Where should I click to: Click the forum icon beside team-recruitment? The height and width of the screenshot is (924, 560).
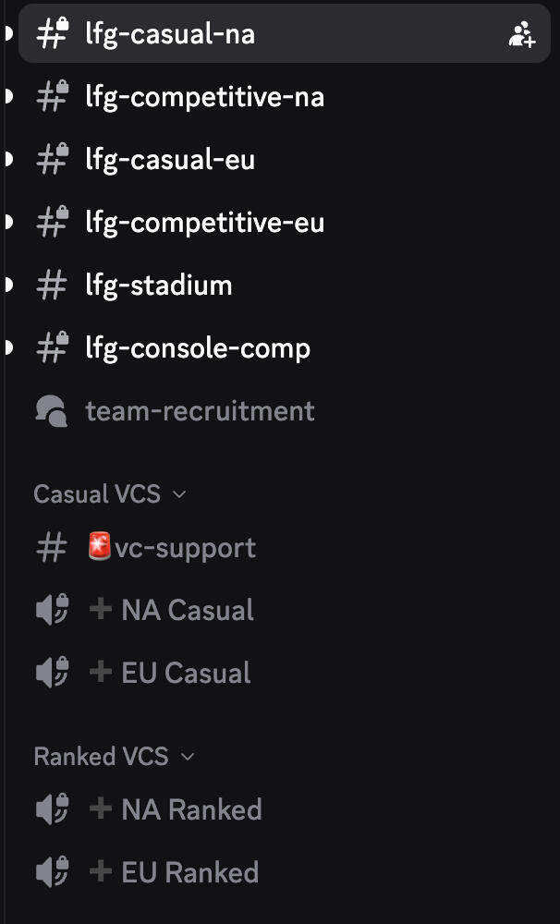point(52,410)
